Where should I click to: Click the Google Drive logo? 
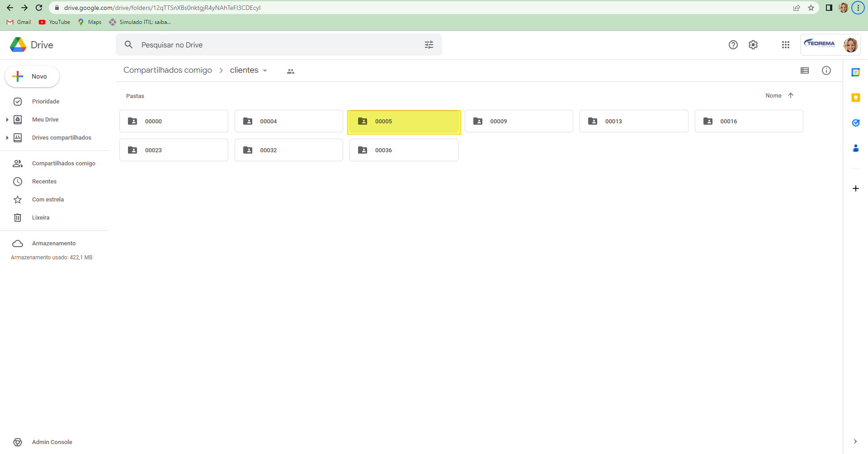18,45
